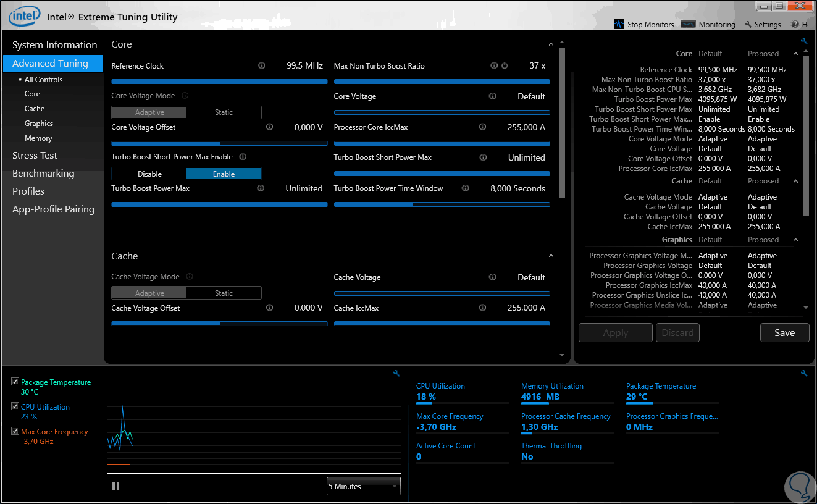817x504 pixels.
Task: Click the info icon beside Cache Voltage
Action: tap(492, 277)
